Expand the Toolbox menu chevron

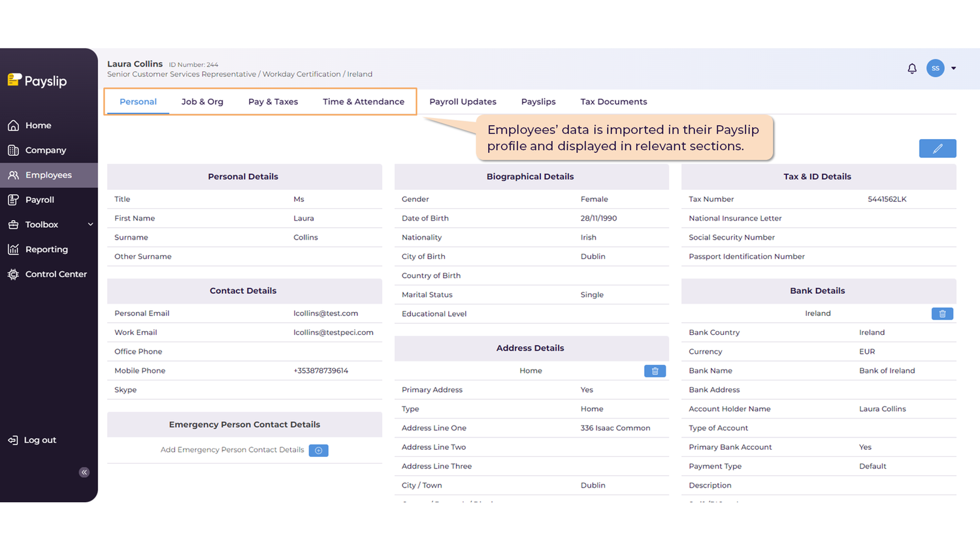[91, 224]
